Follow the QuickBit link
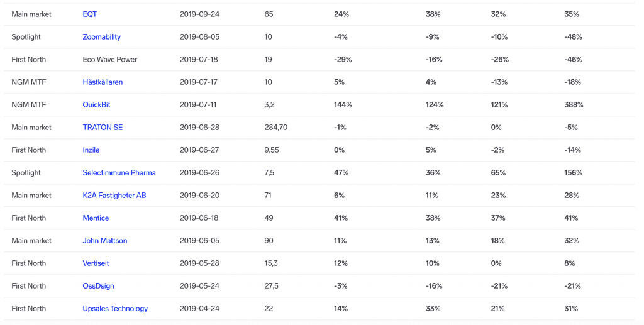Image resolution: width=644 pixels, height=325 pixels. (96, 105)
